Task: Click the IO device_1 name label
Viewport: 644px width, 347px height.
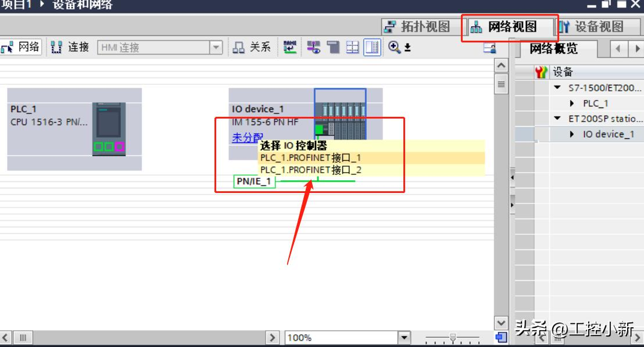Action: coord(257,109)
